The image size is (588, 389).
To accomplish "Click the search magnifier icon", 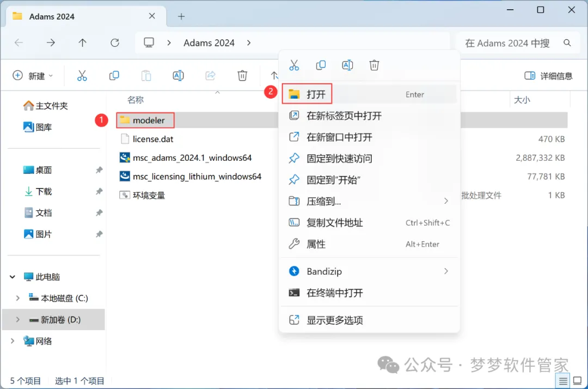I will point(567,43).
